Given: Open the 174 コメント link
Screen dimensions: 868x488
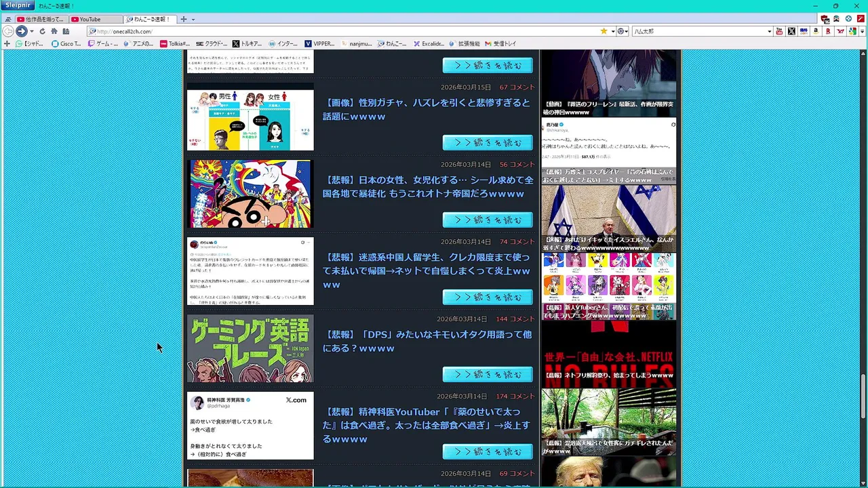Looking at the screenshot, I should 515,396.
